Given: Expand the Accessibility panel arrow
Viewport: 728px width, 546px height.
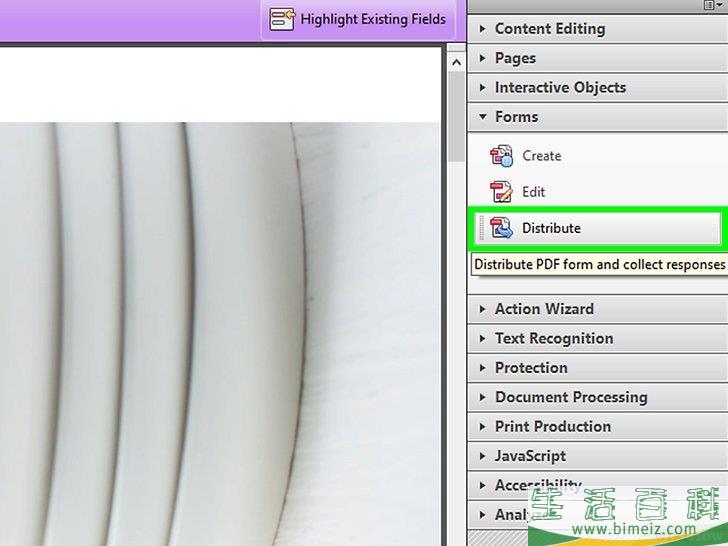Looking at the screenshot, I should (482, 485).
